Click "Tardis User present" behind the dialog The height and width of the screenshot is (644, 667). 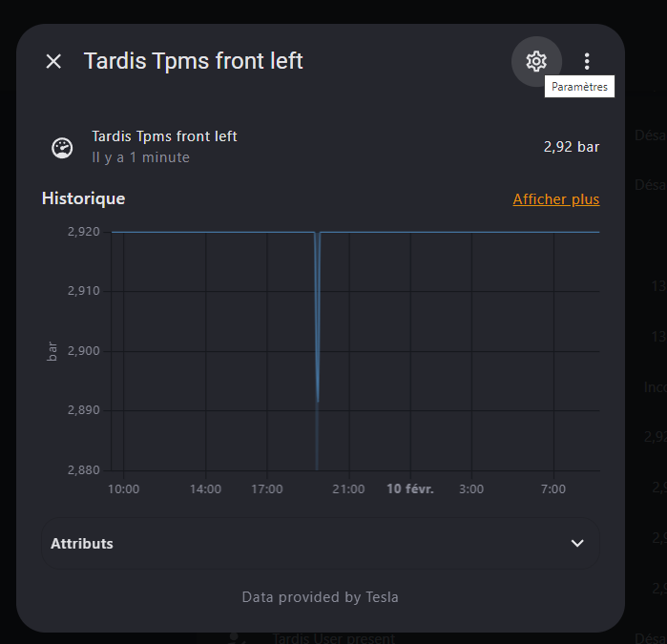(334, 637)
